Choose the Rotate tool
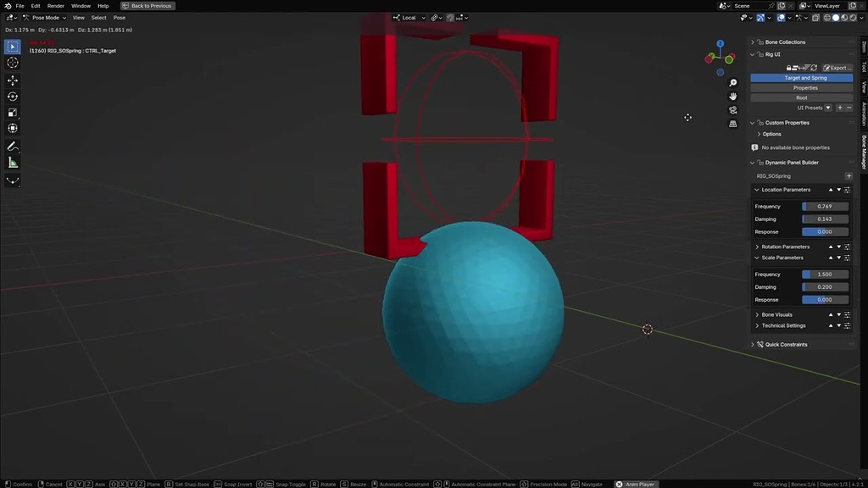Image resolution: width=868 pixels, height=488 pixels. pyautogui.click(x=13, y=97)
